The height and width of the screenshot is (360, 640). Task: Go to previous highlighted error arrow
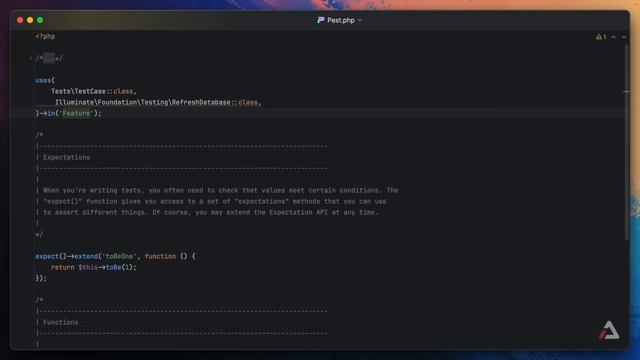tap(613, 37)
